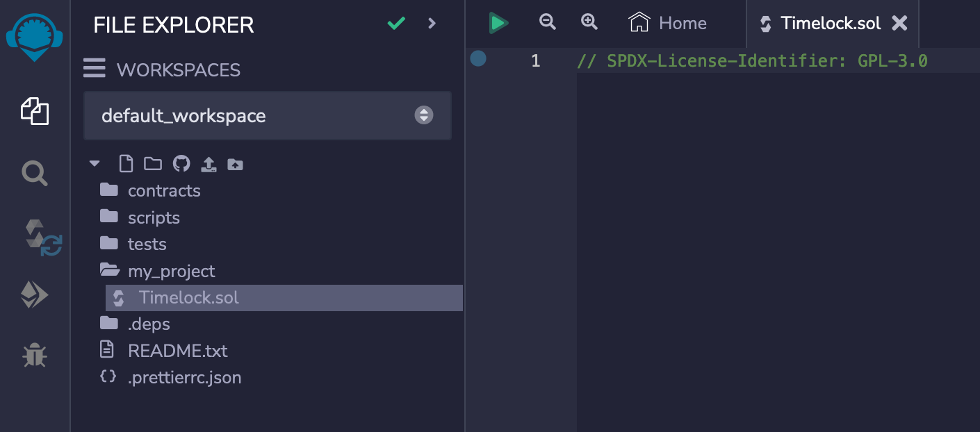Collapse the workspace root tree arrow
Screen dimensions: 980x432
(95, 164)
